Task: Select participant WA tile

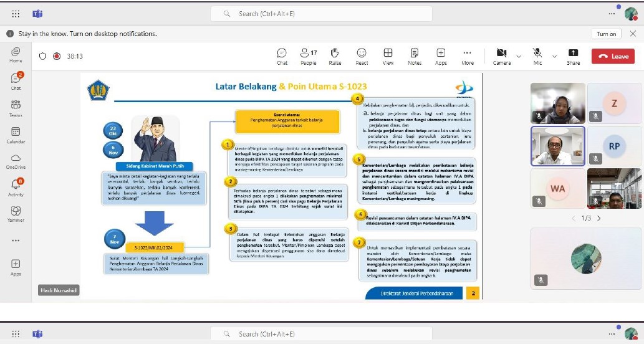Action: pos(558,188)
